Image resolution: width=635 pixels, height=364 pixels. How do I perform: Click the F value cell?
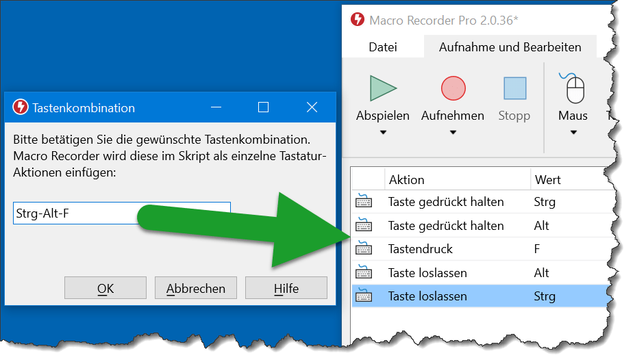coord(537,249)
